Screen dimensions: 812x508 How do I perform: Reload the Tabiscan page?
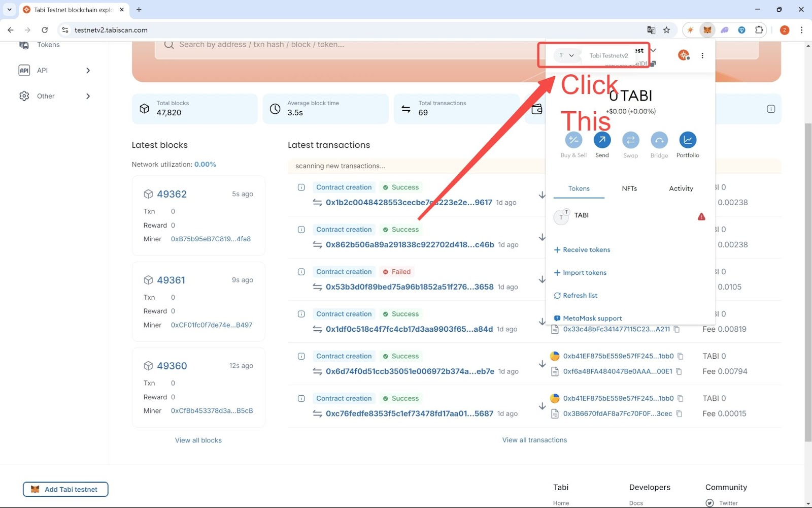[45, 30]
